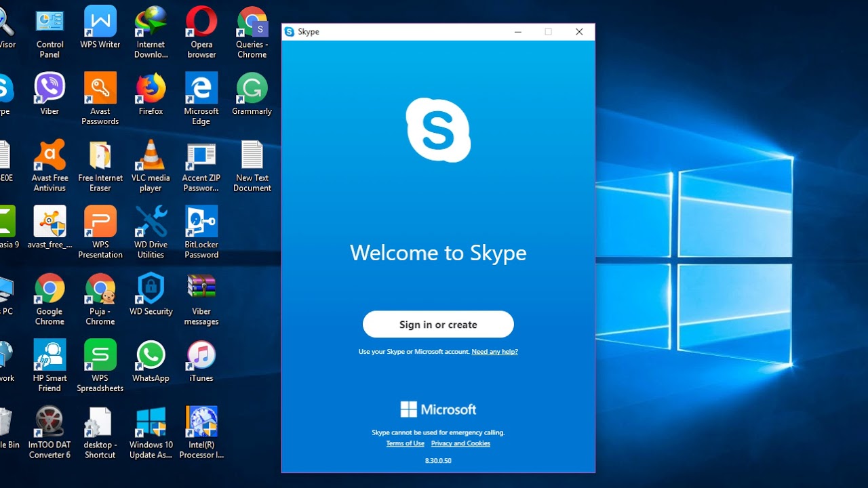
Task: Select the avast_free installer desktop icon
Action: [50, 228]
